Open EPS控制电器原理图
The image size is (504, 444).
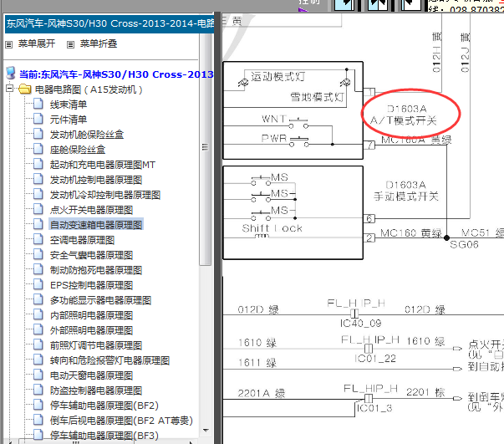coord(91,285)
